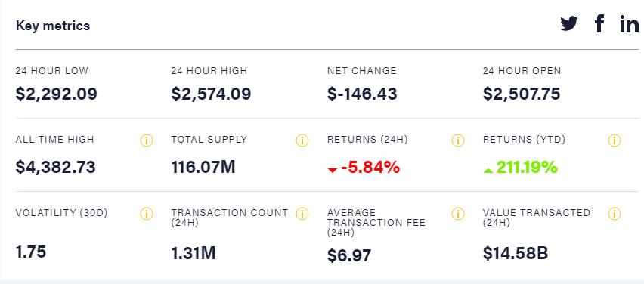
Task: Show info for Value Transacted (24H)
Action: [x=615, y=214]
